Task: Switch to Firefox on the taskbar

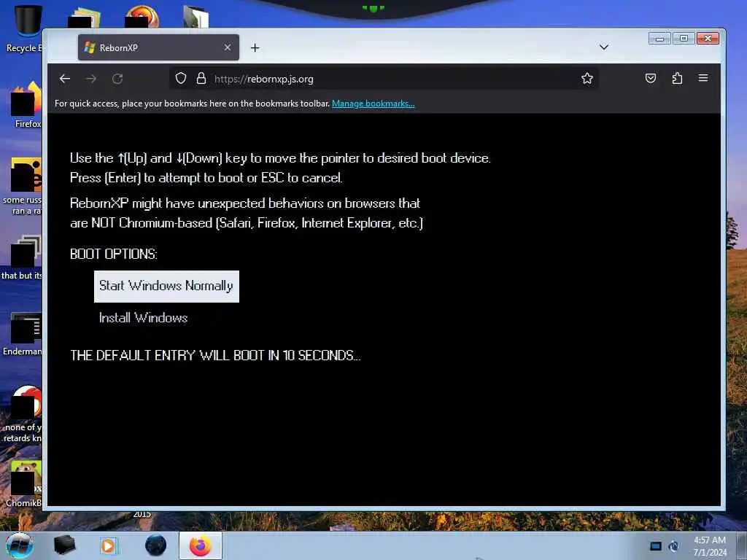Action: [201, 545]
